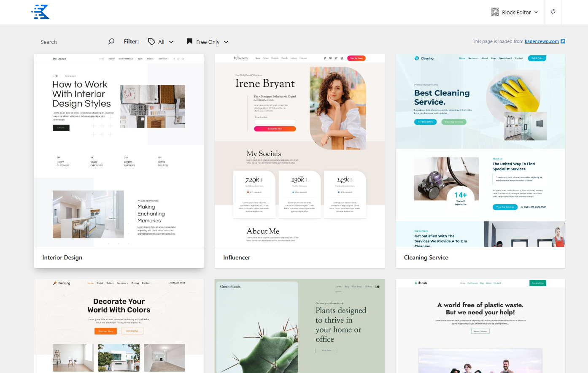Click the external link icon next to kadencewp.com
This screenshot has width=588, height=373.
tap(563, 41)
